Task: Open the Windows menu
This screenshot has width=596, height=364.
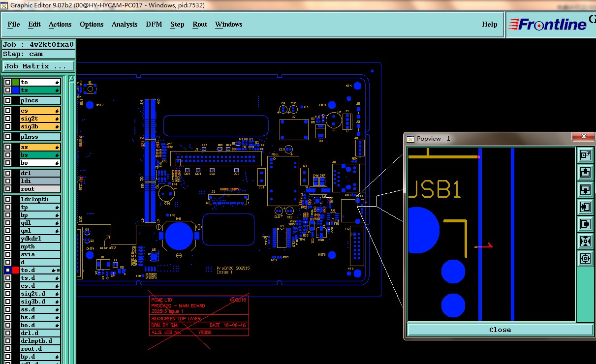Action: click(x=228, y=24)
